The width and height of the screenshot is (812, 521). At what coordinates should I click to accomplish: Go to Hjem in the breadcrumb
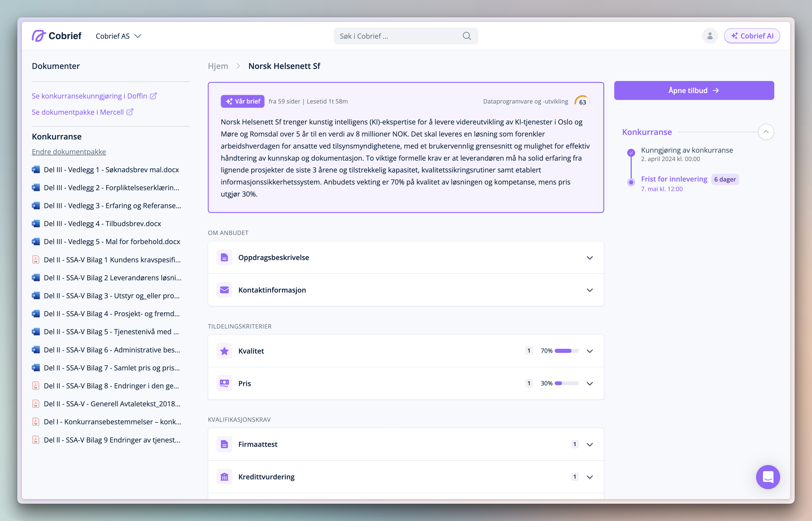218,66
